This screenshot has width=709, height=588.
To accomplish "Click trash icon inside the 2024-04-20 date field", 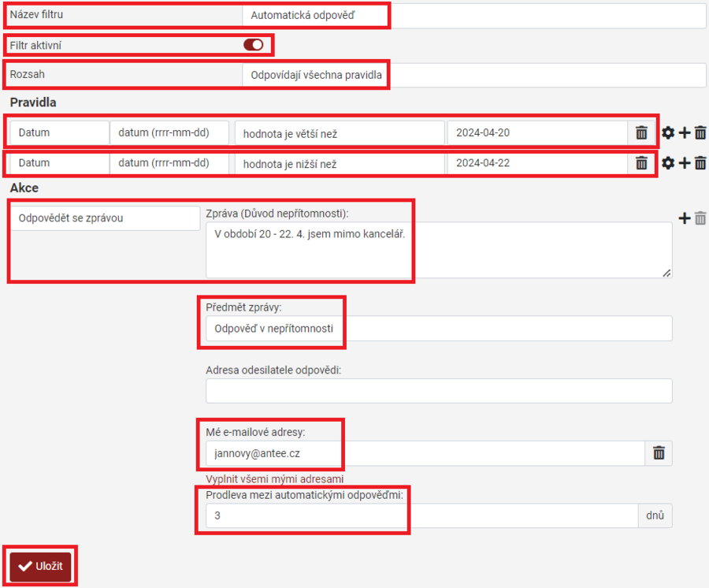I will [641, 133].
